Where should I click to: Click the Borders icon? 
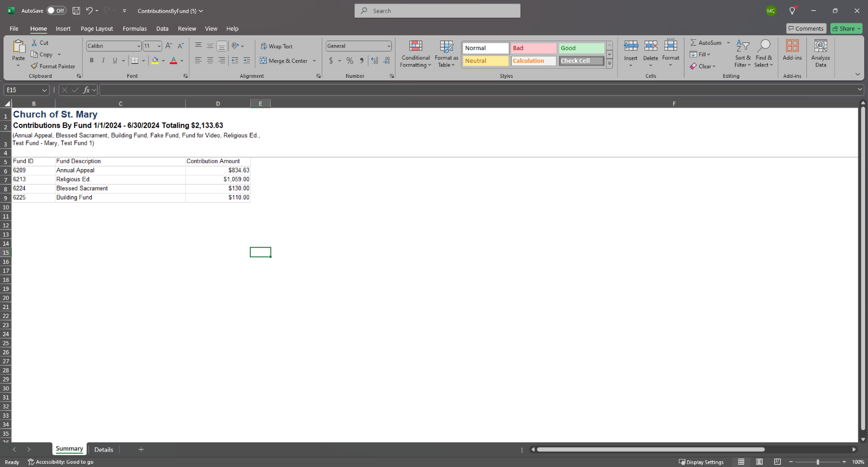pyautogui.click(x=135, y=60)
